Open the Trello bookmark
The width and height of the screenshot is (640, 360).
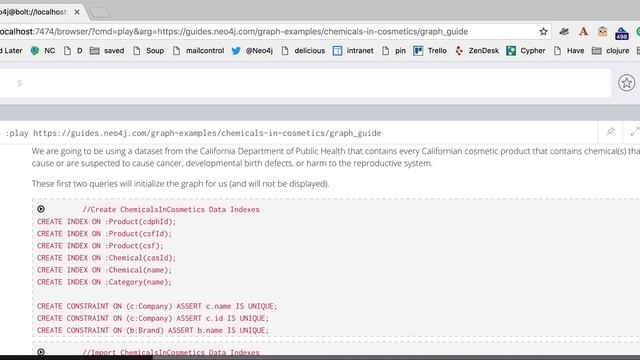(x=430, y=51)
